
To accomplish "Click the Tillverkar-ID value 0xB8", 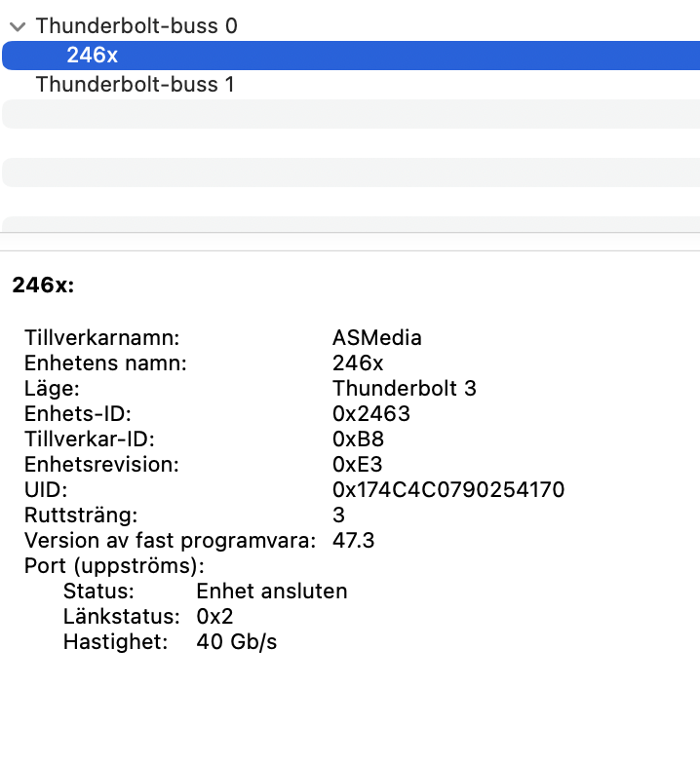I will click(358, 439).
